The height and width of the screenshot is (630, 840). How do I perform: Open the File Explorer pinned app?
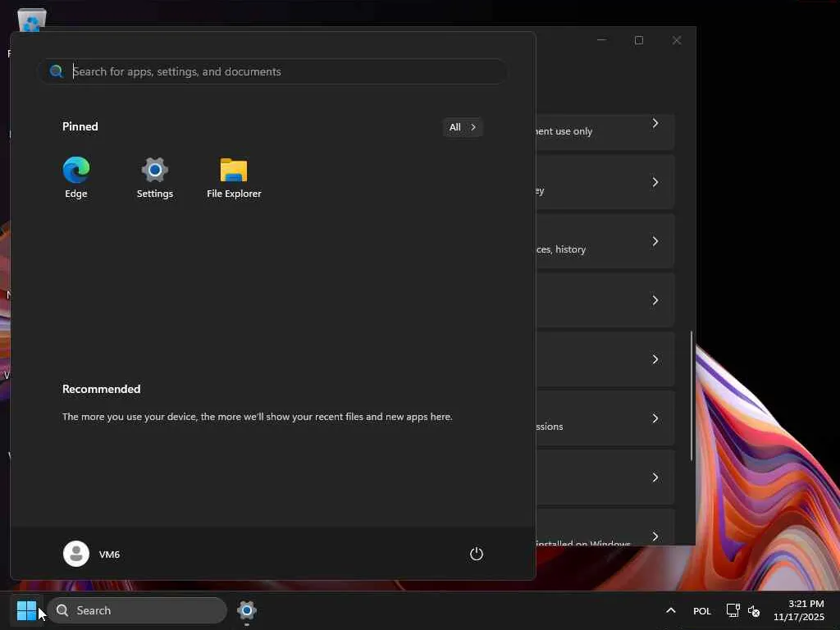click(x=234, y=177)
